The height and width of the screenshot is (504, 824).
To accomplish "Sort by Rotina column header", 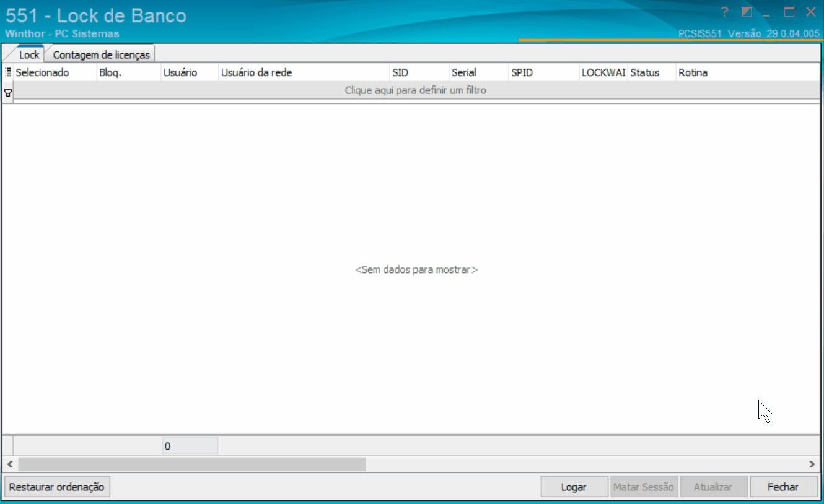I will tap(748, 72).
